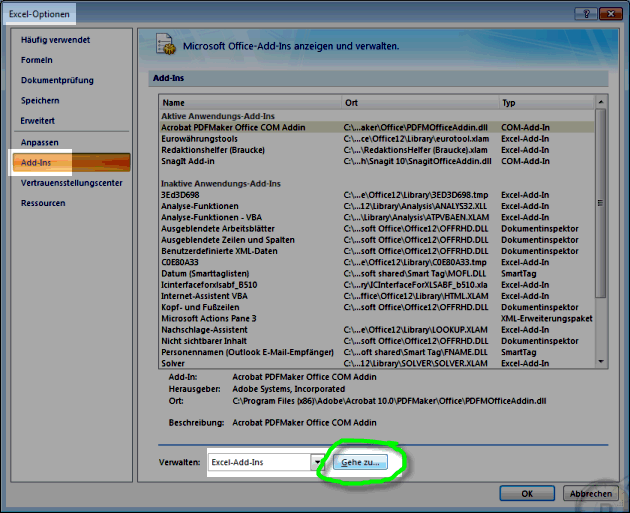Click the XML-Erweiterungspaket type cell
Viewport: 630px width, 513px height.
(x=546, y=319)
